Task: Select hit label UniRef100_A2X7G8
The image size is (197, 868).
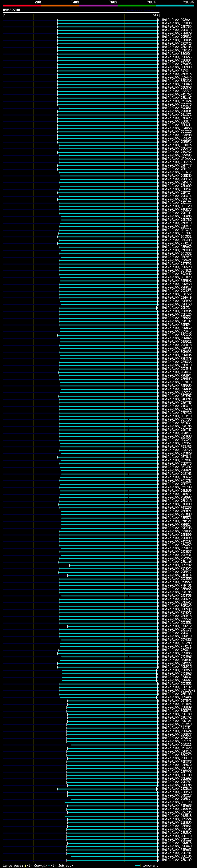Action: click(176, 450)
